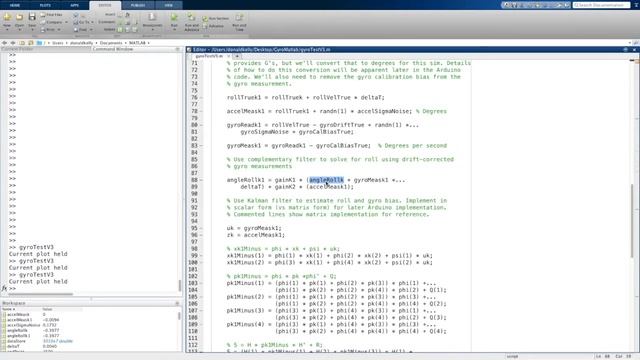Click Users in the folder path
640x360 pixels.
pyautogui.click(x=58, y=43)
